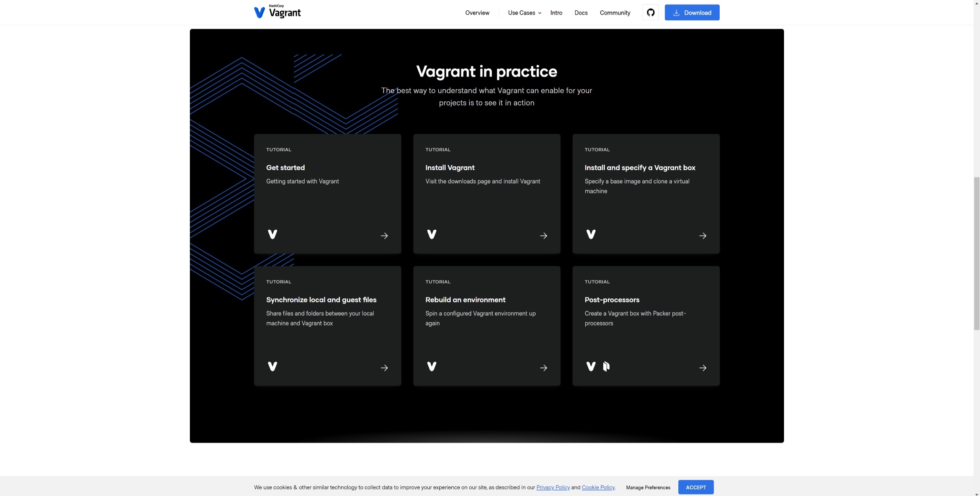Open the Post-processors tutorial title
Screen dimensions: 980x496
(x=612, y=300)
